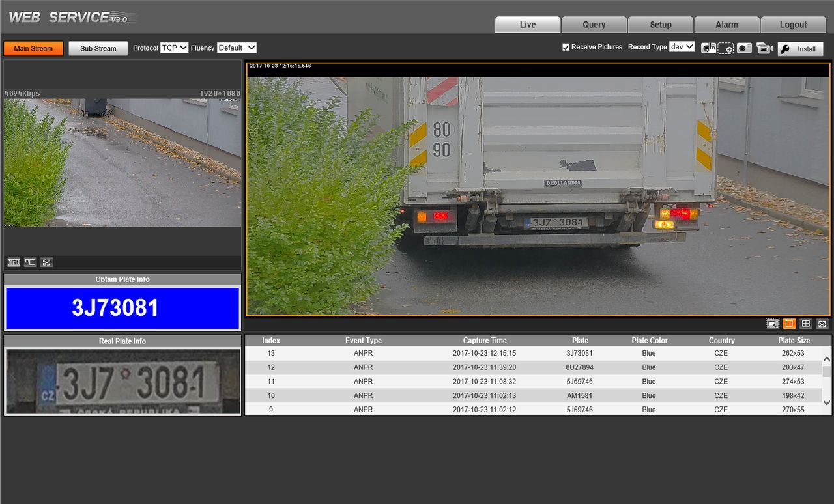834x504 pixels.
Task: Open the Setup tab
Action: pos(660,25)
